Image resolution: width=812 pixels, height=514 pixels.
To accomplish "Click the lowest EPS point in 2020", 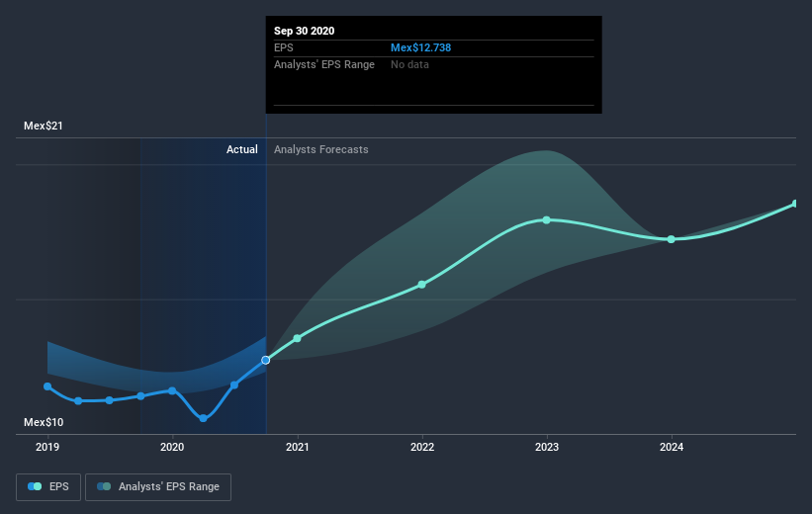I will click(204, 418).
